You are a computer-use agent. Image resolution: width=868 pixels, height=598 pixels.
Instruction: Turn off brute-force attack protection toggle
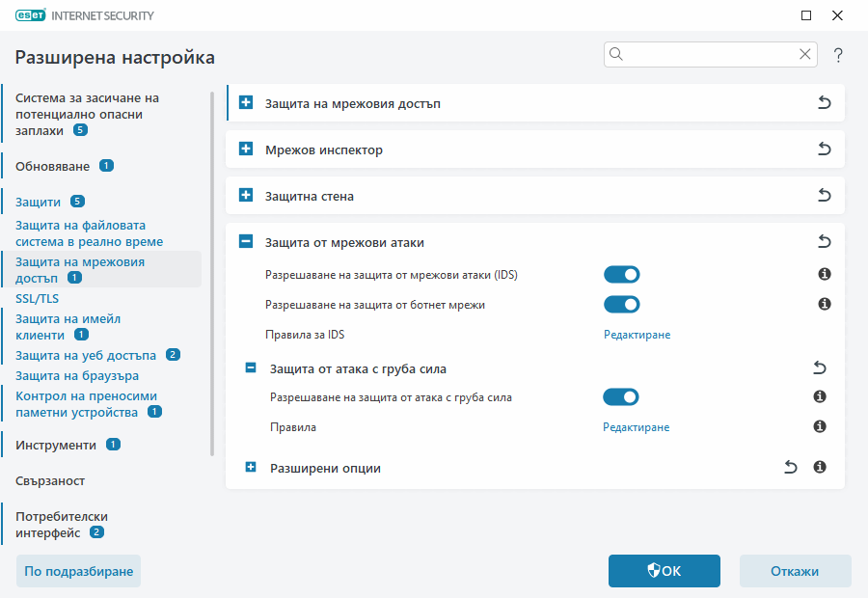click(x=621, y=396)
